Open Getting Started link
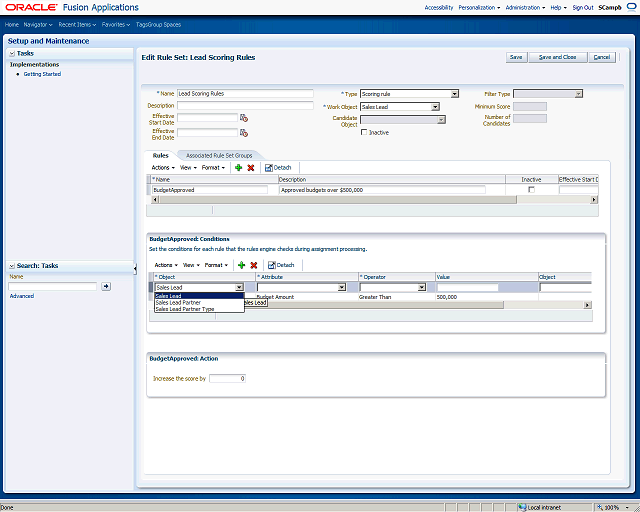 (42, 74)
